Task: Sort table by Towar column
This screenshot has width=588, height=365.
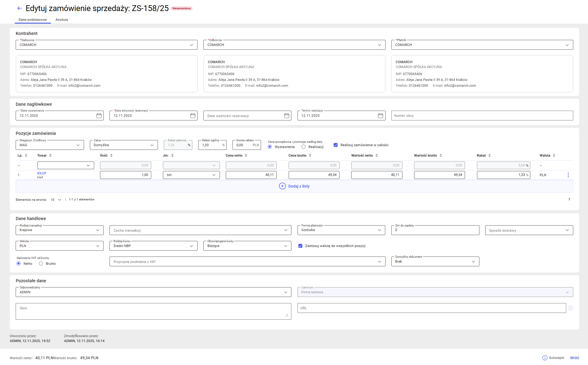Action: pos(50,155)
